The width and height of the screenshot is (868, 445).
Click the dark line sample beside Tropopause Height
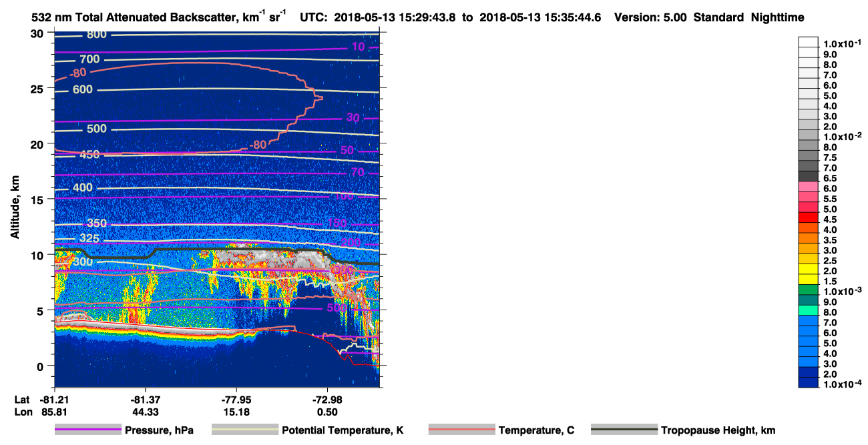pos(624,430)
